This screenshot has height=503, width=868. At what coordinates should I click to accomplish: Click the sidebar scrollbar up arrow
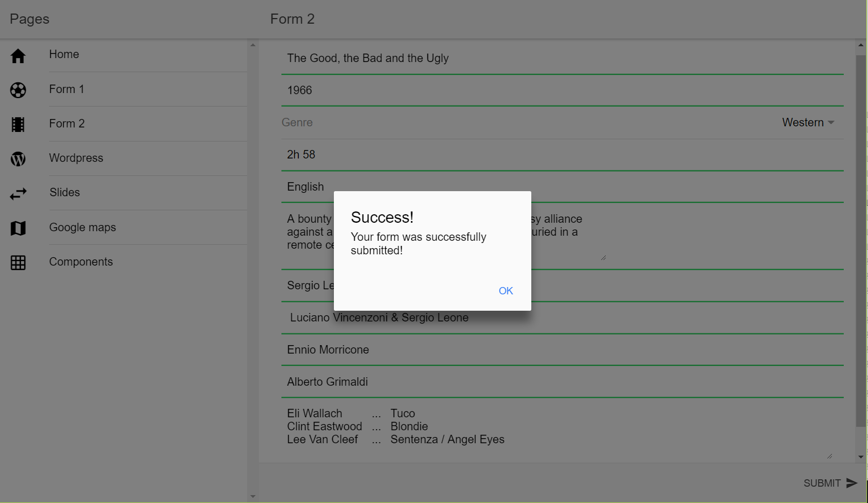pos(253,45)
